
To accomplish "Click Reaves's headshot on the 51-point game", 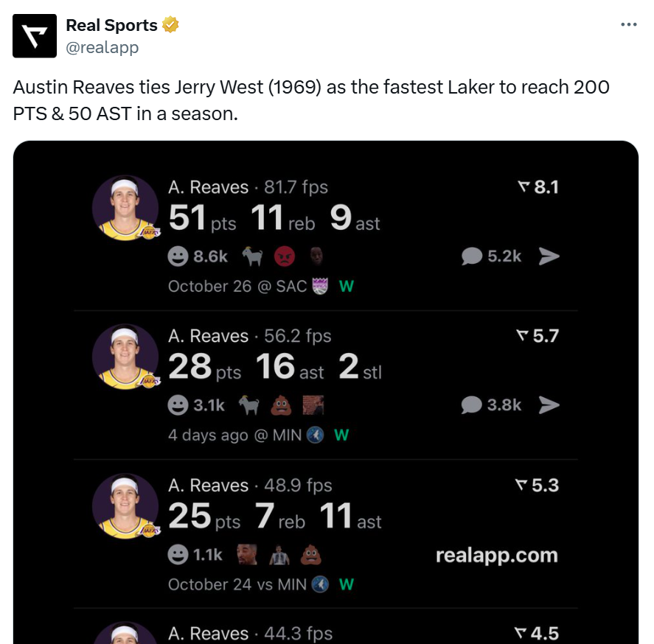I will pos(125,208).
